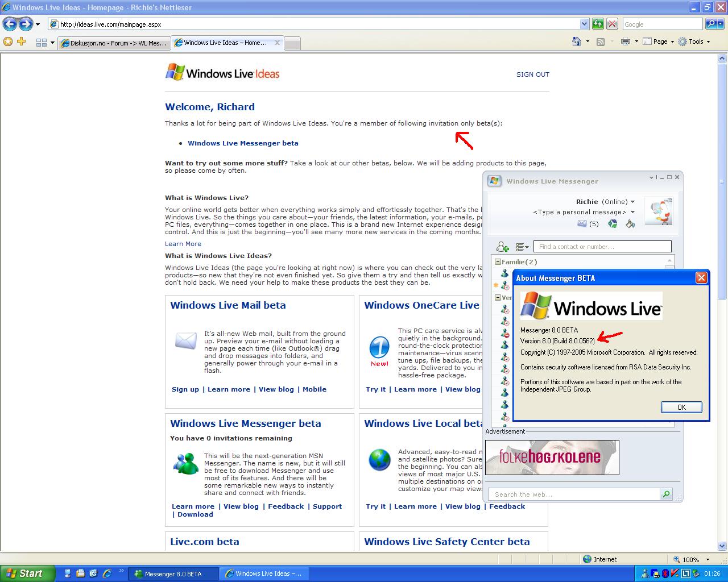Click the RSS feeds icon in toolbar
Screen dimensions: 728x582
(x=600, y=41)
